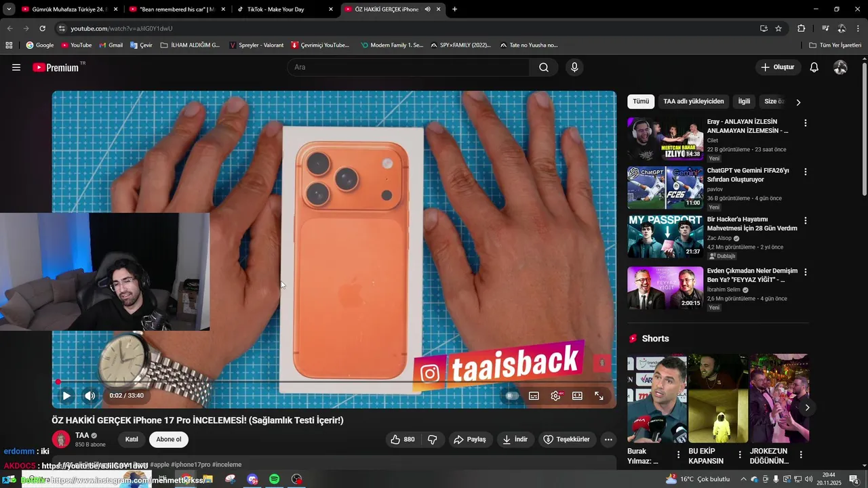Open the ChatGPT ve Gemini FIFA26 thumbnail

665,188
